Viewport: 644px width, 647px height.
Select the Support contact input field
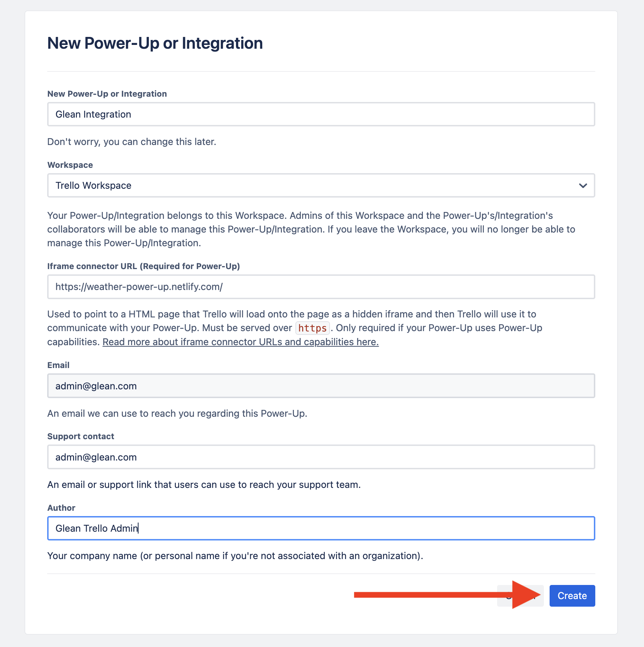tap(321, 457)
